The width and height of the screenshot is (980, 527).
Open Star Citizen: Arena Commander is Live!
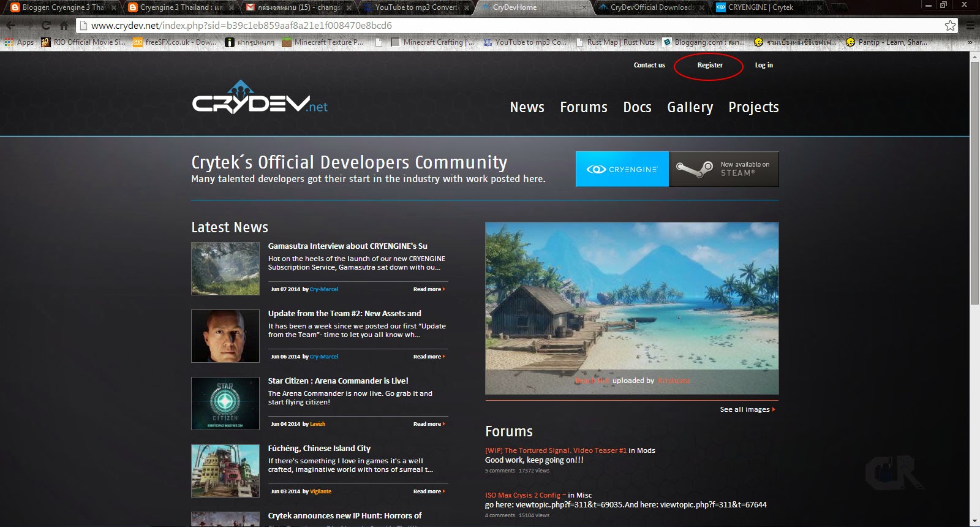tap(338, 381)
